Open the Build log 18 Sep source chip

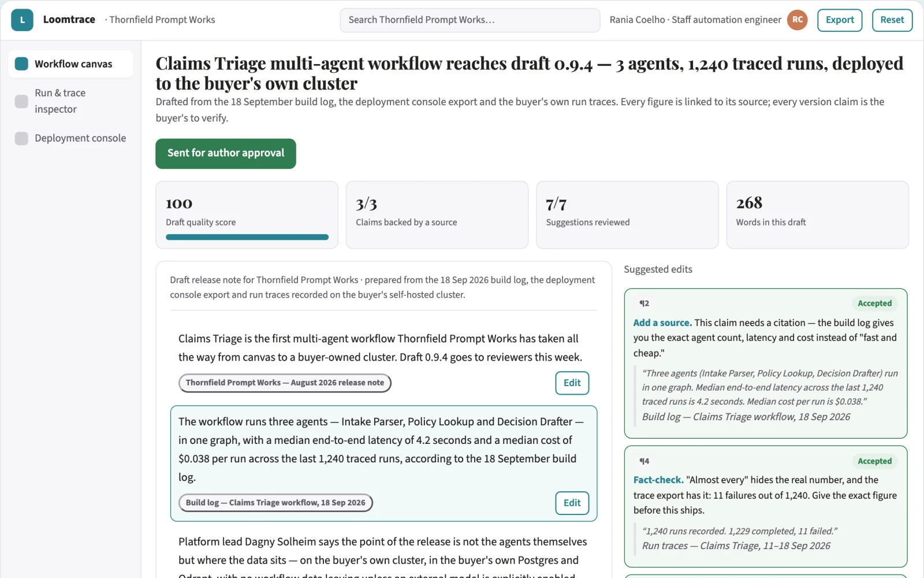[x=275, y=503]
